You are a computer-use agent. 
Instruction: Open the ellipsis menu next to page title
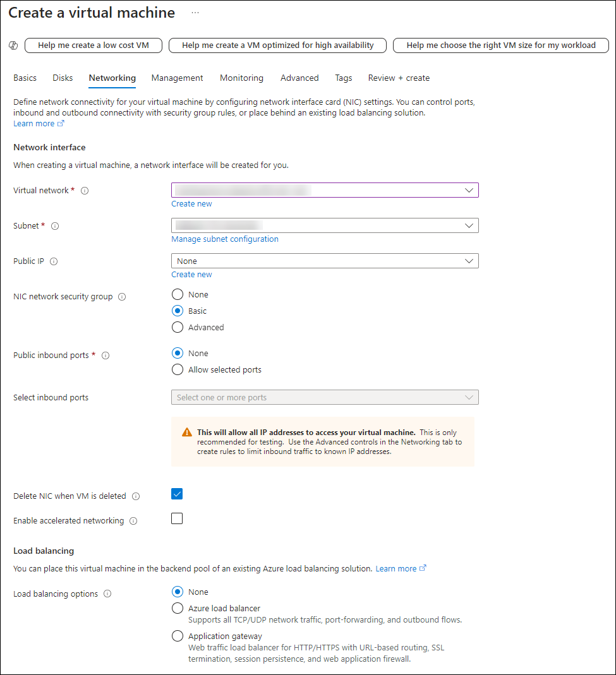point(195,13)
